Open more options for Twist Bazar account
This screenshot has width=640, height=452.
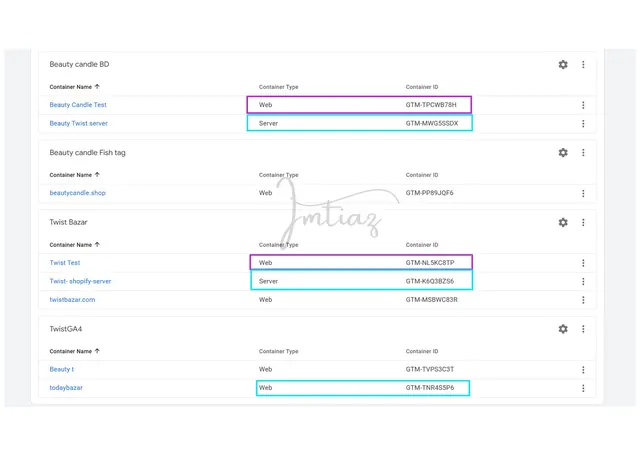pos(583,223)
